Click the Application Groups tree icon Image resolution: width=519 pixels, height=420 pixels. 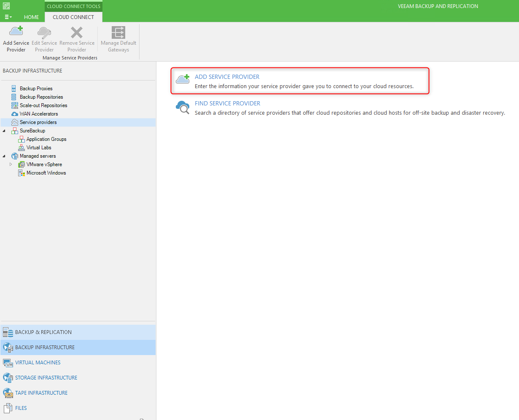[22, 139]
